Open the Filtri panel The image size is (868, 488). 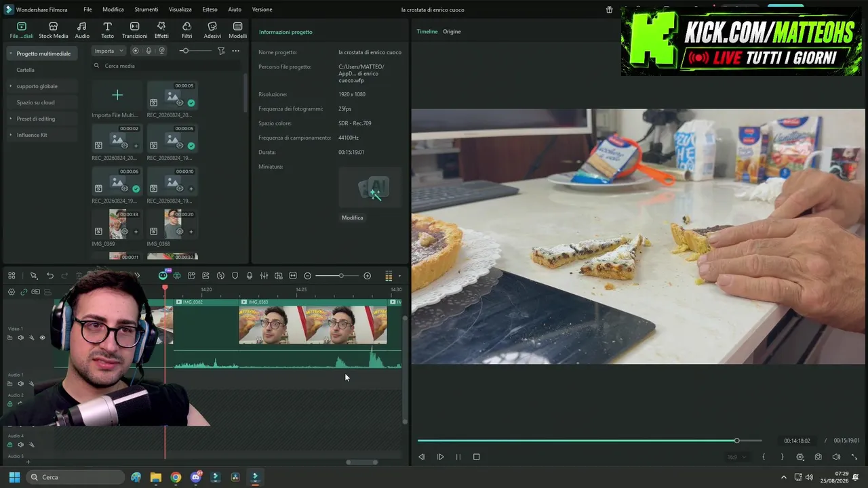186,30
